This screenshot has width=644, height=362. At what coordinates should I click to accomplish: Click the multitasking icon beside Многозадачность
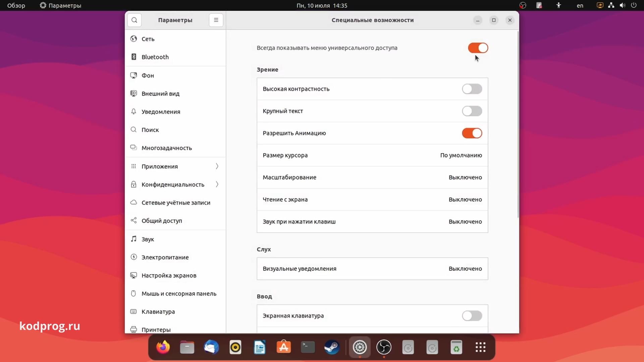(133, 147)
